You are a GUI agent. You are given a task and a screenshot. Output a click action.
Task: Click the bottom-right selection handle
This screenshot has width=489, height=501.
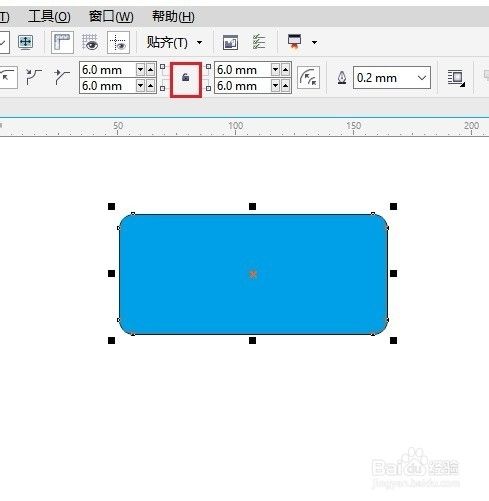(393, 340)
